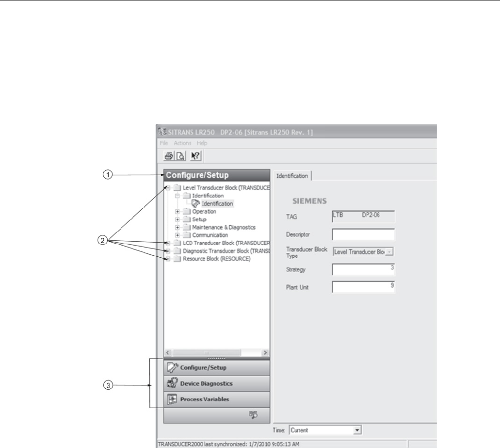The height and width of the screenshot is (448, 500).
Task: Open the Help menu
Action: [x=202, y=143]
